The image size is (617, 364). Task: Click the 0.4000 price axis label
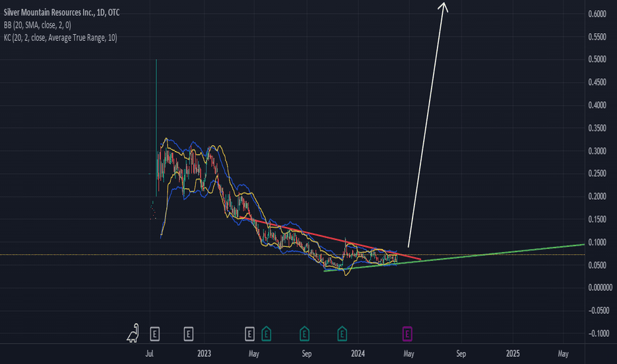pyautogui.click(x=597, y=105)
